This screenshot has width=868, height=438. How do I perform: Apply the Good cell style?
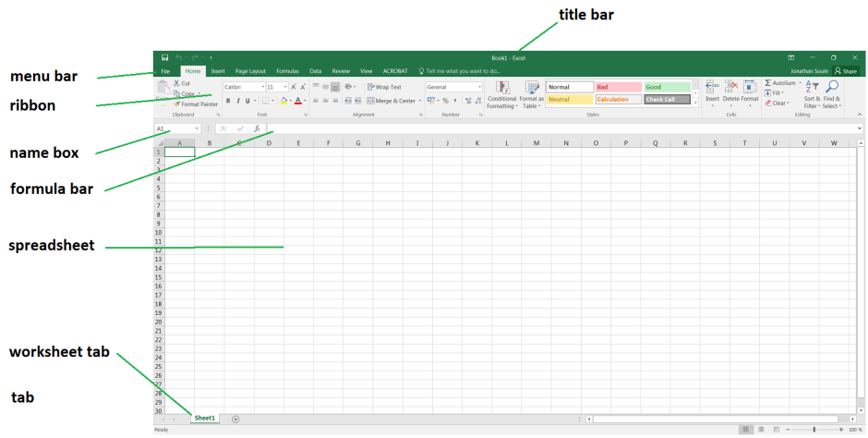[667, 87]
